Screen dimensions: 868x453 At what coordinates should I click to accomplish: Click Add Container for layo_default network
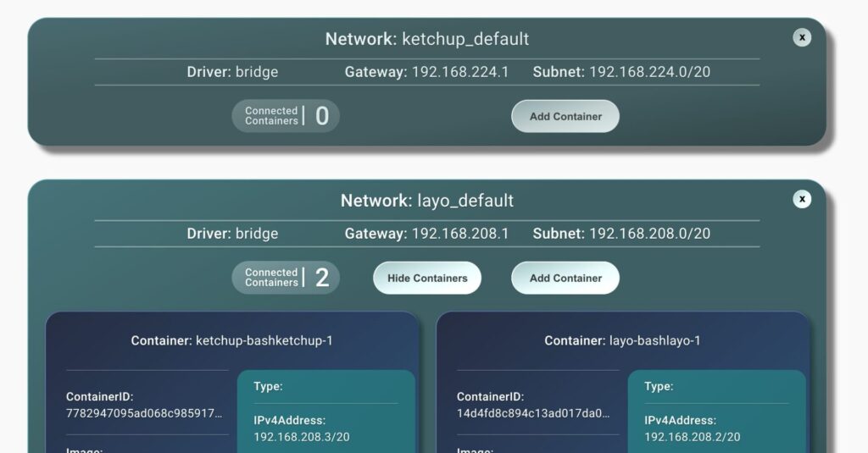click(565, 278)
